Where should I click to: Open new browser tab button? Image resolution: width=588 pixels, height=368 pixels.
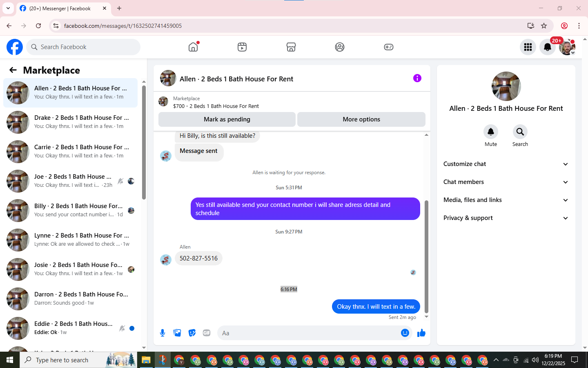pyautogui.click(x=119, y=8)
